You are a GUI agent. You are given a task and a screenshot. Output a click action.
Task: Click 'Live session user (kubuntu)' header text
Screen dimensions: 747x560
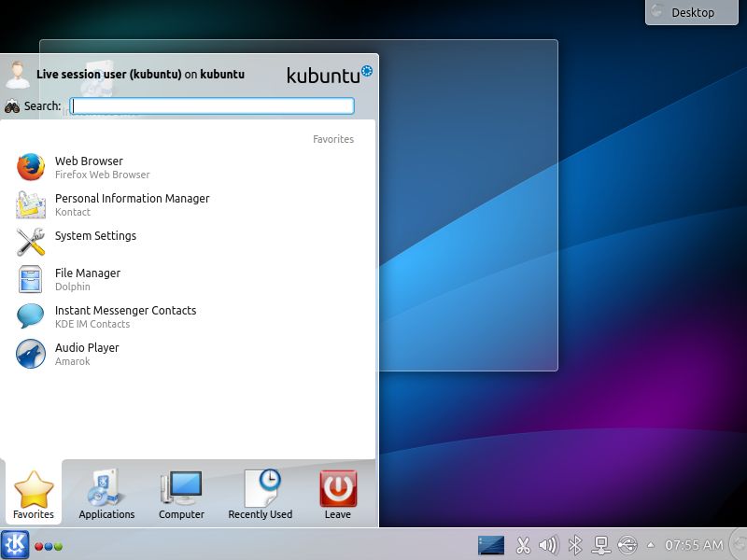pos(109,75)
